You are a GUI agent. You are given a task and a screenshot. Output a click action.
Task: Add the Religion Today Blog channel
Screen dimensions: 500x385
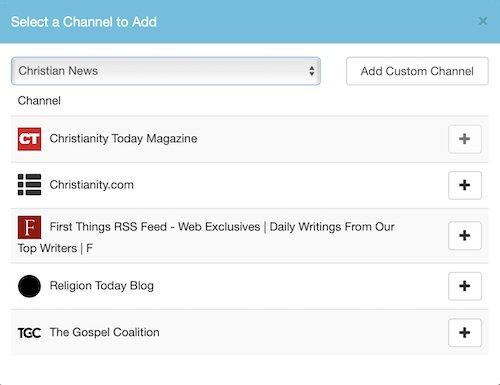465,286
